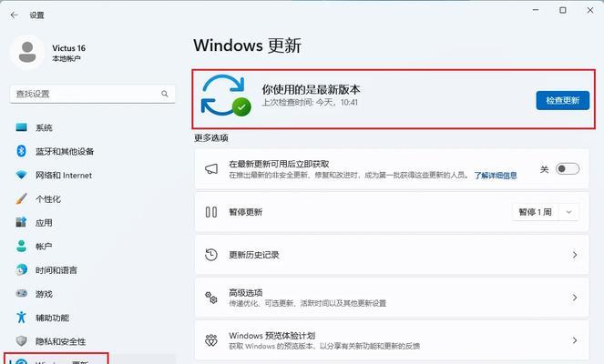
Task: Click the 游戏 gamepad icon
Action: [x=21, y=294]
